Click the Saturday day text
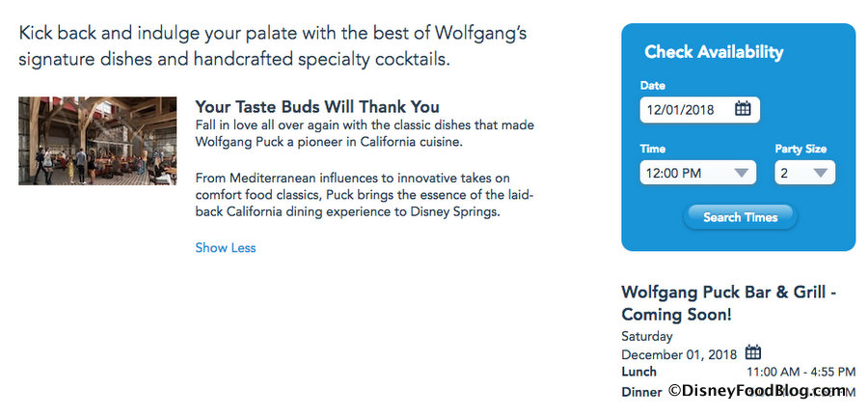 coord(646,337)
